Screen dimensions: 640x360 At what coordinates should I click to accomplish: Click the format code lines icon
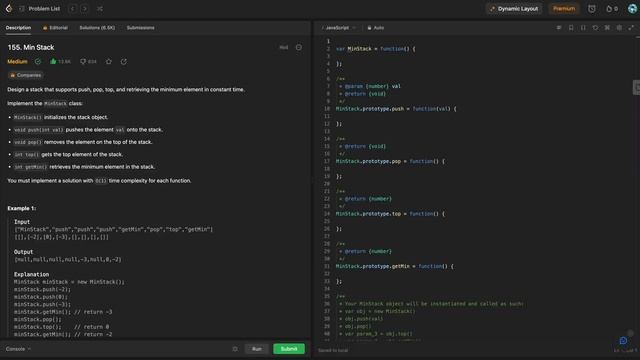point(559,28)
